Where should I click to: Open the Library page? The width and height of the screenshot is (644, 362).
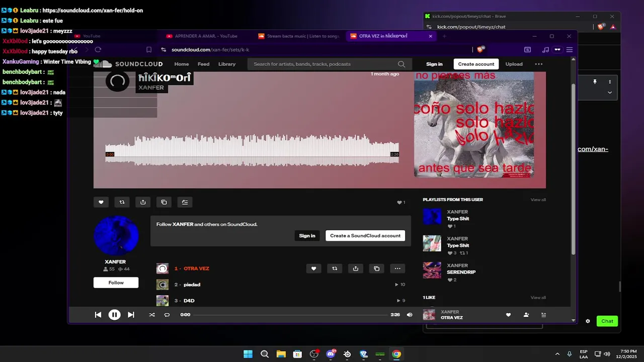point(227,64)
